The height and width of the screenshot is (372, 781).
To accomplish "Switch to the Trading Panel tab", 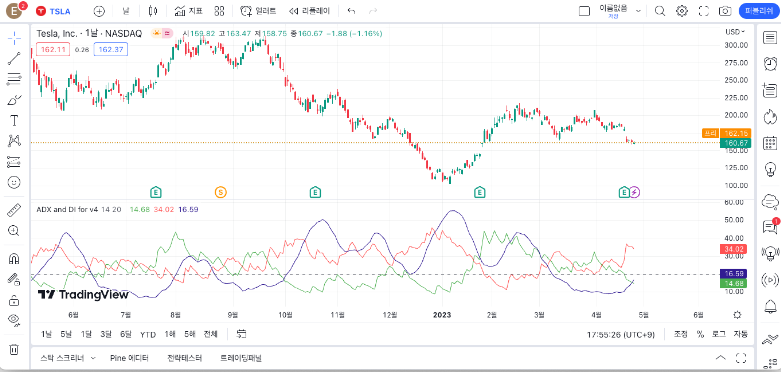I will coord(241,358).
